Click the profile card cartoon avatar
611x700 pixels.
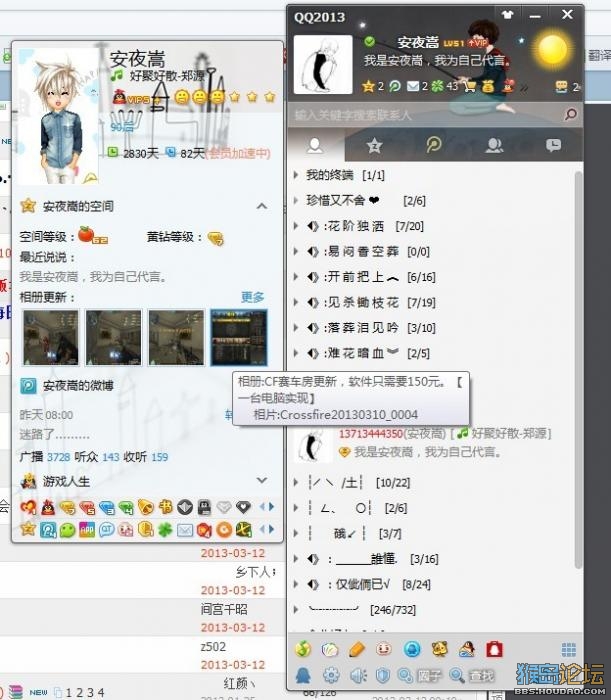coord(58,117)
